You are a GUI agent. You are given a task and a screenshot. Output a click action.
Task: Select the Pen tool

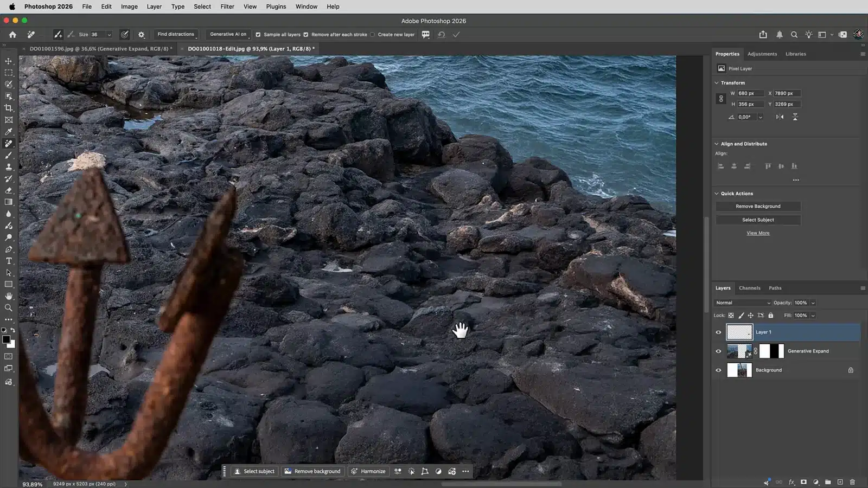9,249
